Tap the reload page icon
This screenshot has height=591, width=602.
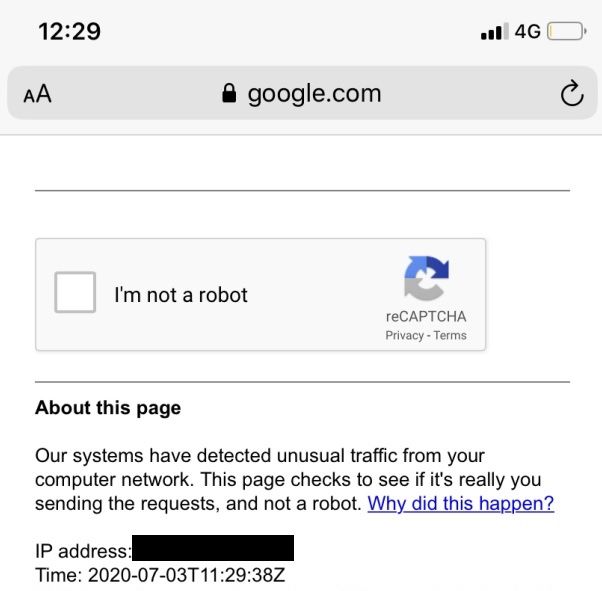[x=570, y=94]
